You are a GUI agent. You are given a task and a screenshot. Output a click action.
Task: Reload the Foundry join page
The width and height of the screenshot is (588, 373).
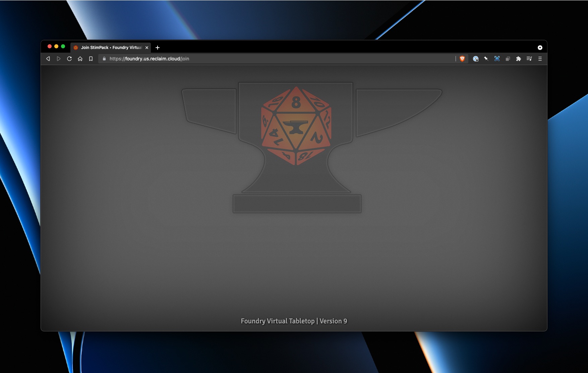(69, 59)
